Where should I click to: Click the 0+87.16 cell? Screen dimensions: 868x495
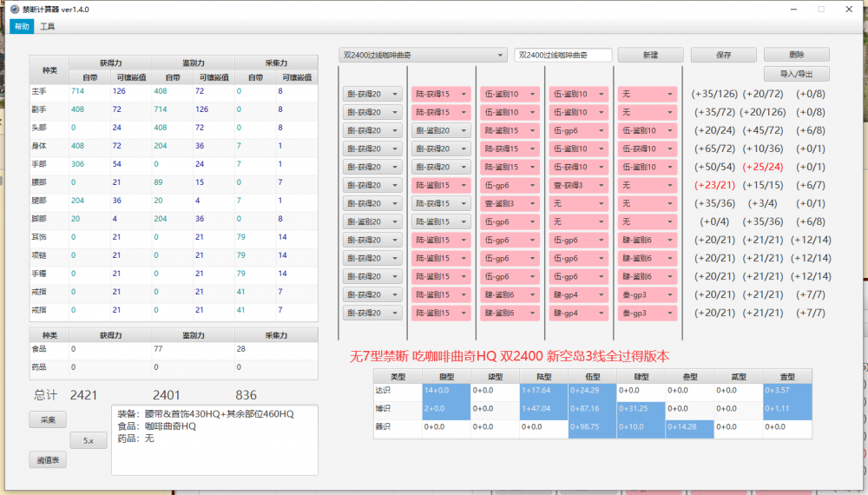pos(592,409)
